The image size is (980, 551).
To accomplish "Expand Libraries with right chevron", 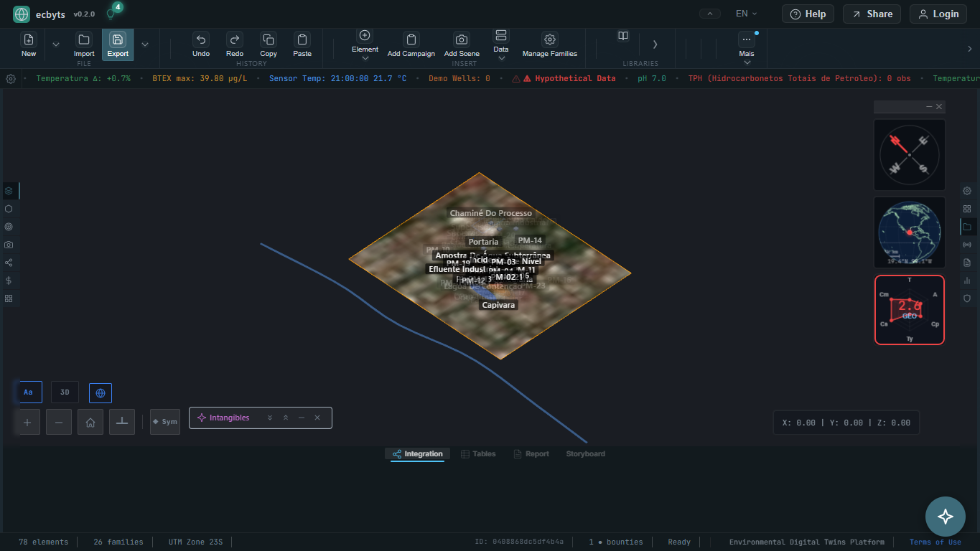I will 655,44.
